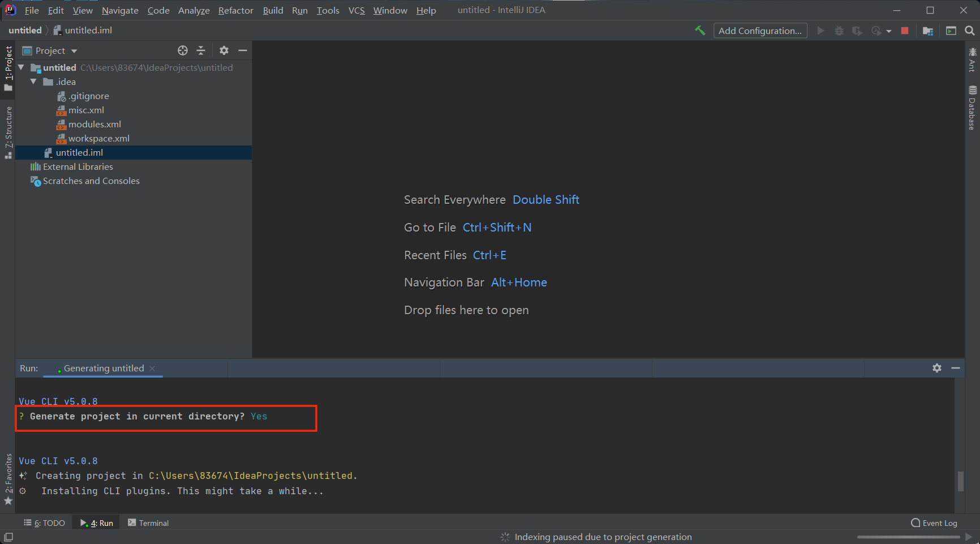Click the Select Opened File target icon
980x544 pixels.
pos(182,50)
